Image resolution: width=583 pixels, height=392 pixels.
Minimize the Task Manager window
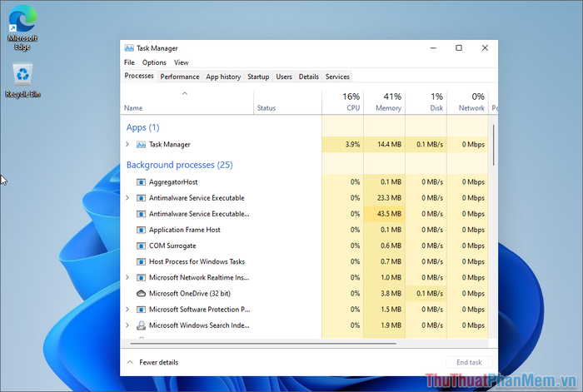coord(433,48)
